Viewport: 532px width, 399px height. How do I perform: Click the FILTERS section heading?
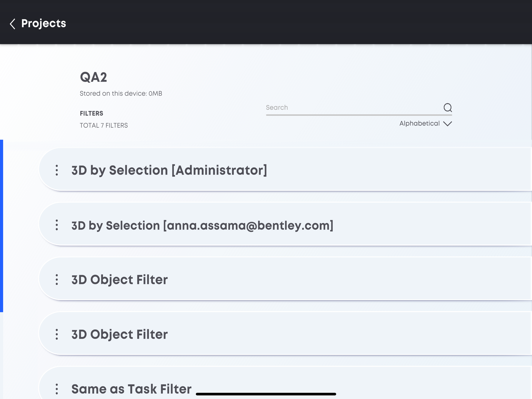click(91, 113)
